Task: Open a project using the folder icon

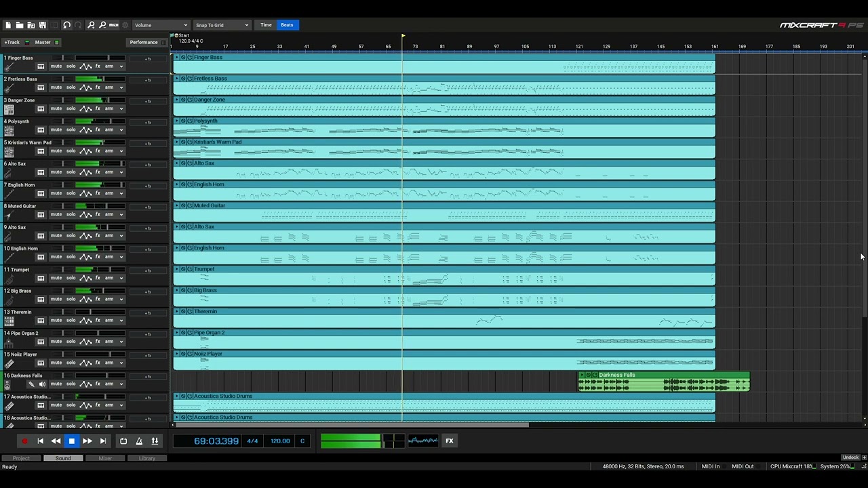Action: click(20, 25)
